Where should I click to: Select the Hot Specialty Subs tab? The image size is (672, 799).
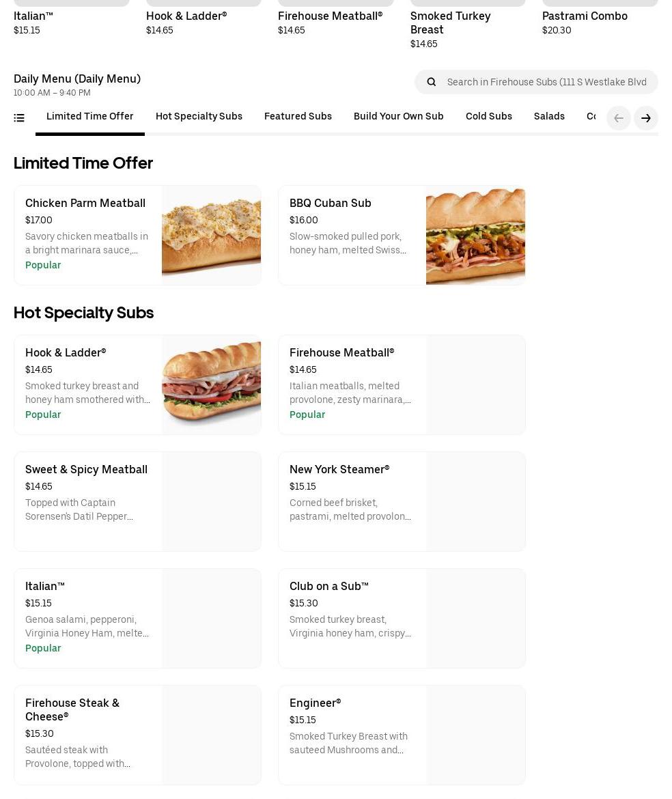[x=199, y=116]
